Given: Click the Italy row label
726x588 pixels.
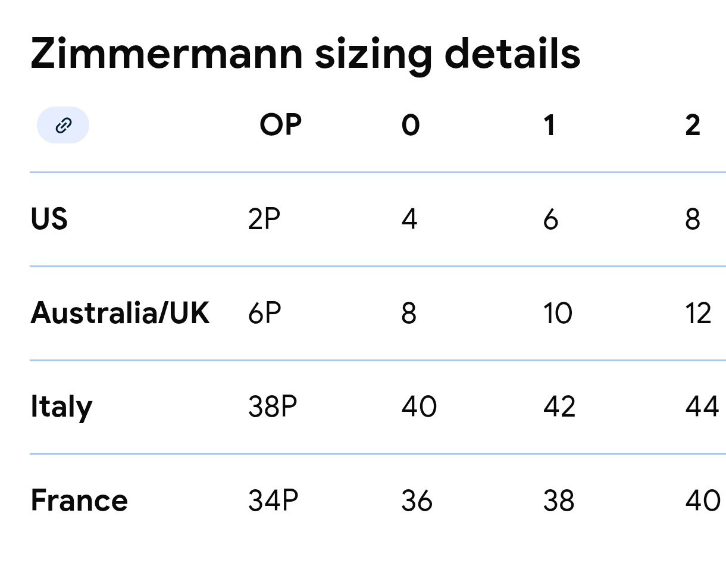Looking at the screenshot, I should click(61, 406).
